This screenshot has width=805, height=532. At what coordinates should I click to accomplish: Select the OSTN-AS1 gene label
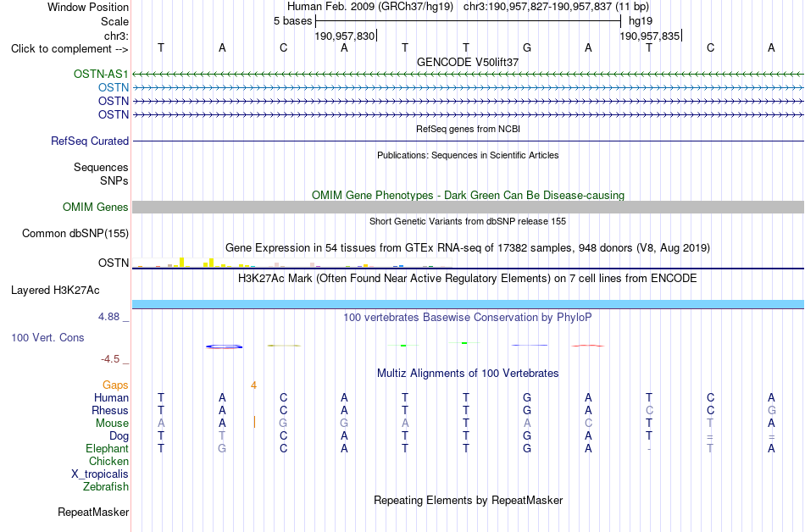101,74
